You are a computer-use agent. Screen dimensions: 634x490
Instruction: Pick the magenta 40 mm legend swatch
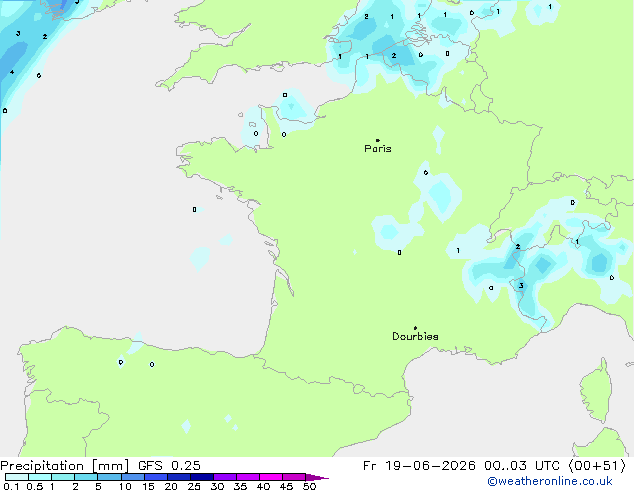pos(271,477)
